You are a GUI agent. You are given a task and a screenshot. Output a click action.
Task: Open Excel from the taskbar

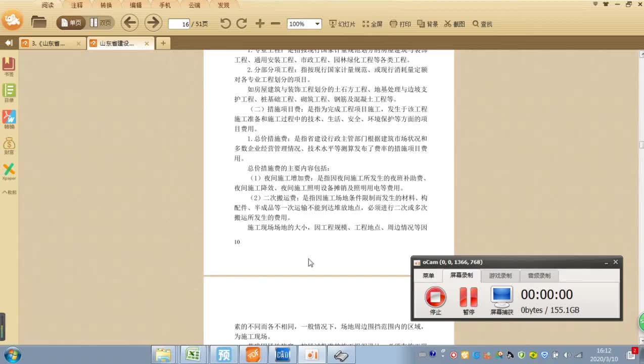pos(193,355)
